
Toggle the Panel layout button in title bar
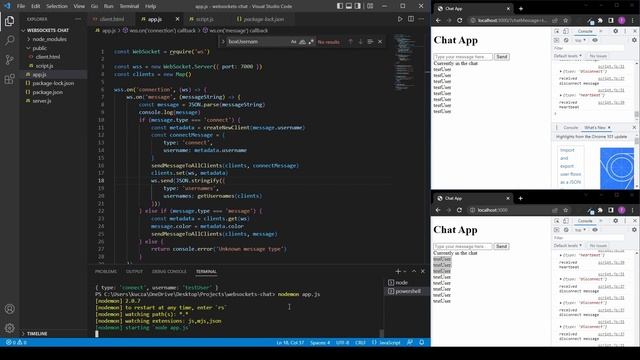(349, 6)
